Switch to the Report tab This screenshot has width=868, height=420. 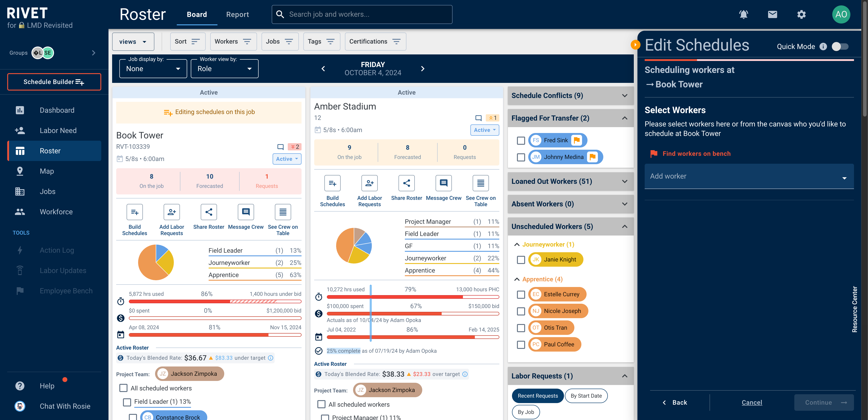tap(237, 14)
